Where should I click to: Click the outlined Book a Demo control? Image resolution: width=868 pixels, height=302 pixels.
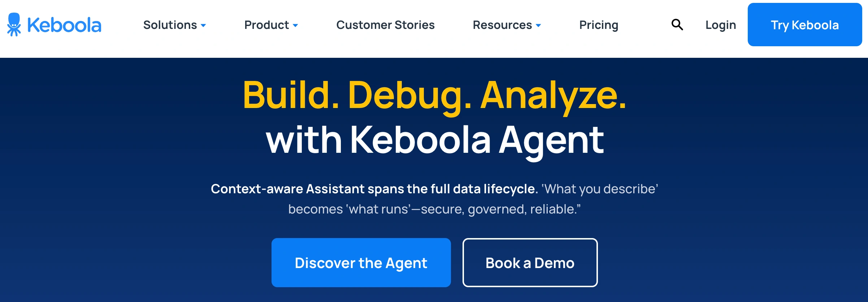(x=530, y=263)
